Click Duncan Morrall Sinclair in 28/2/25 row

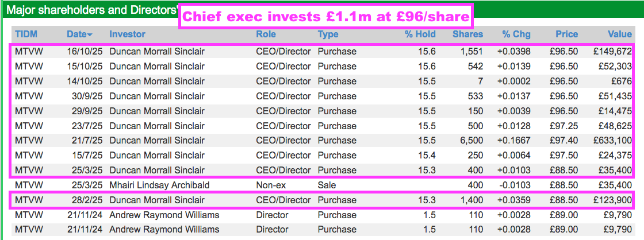[157, 200]
